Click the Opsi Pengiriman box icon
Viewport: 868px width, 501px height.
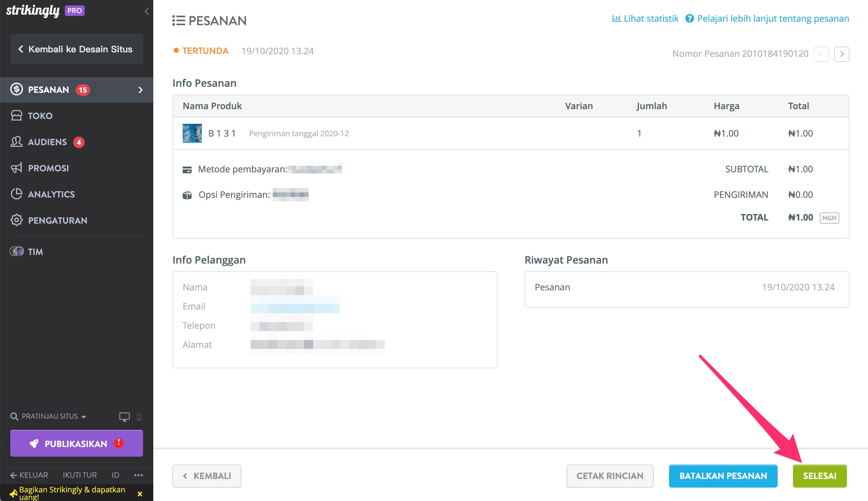(187, 195)
